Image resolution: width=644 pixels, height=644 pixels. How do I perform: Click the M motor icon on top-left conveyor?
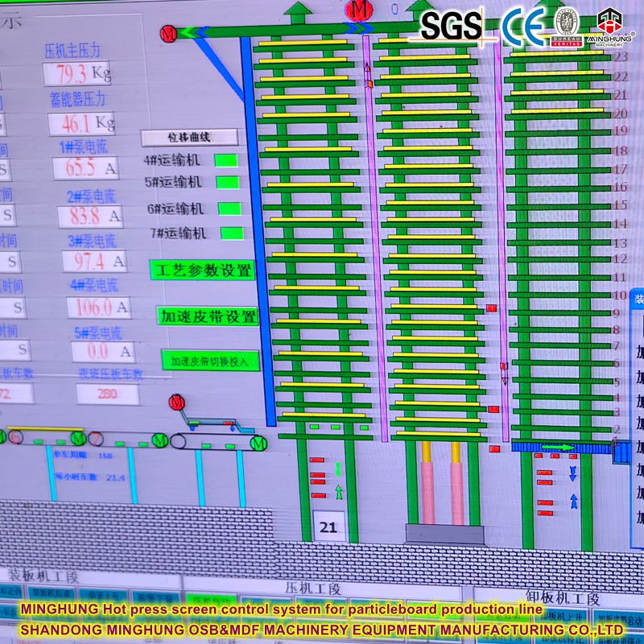(x=167, y=34)
